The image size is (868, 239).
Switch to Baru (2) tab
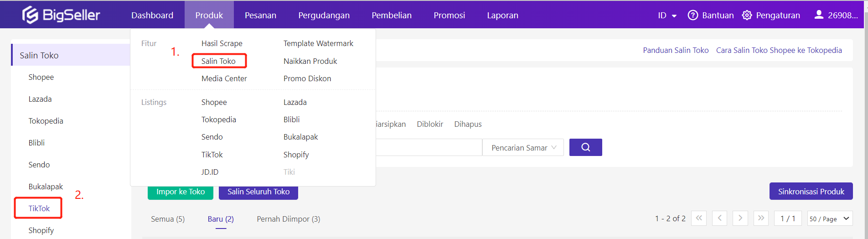coord(221,219)
